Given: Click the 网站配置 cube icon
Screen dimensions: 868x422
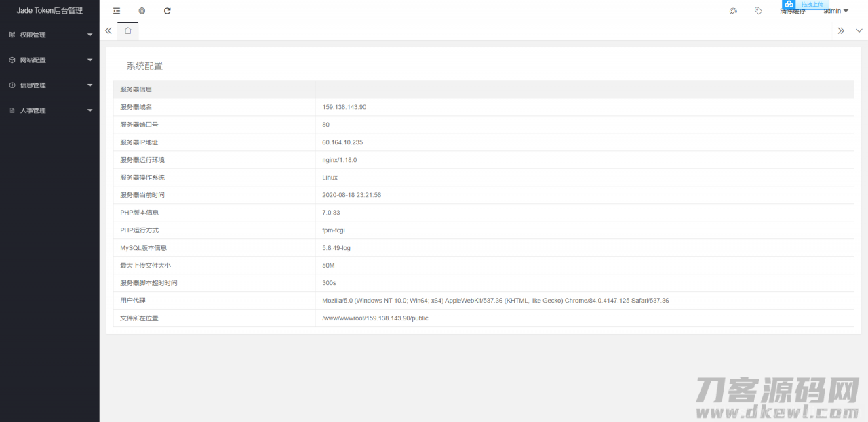Looking at the screenshot, I should [12, 60].
